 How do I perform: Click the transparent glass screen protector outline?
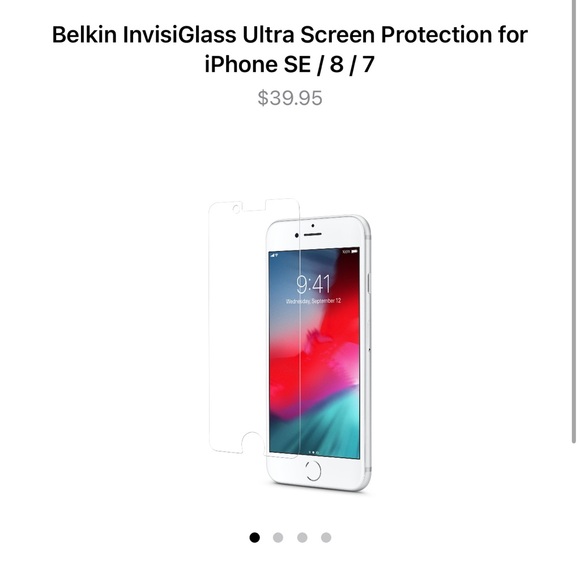pyautogui.click(x=254, y=327)
